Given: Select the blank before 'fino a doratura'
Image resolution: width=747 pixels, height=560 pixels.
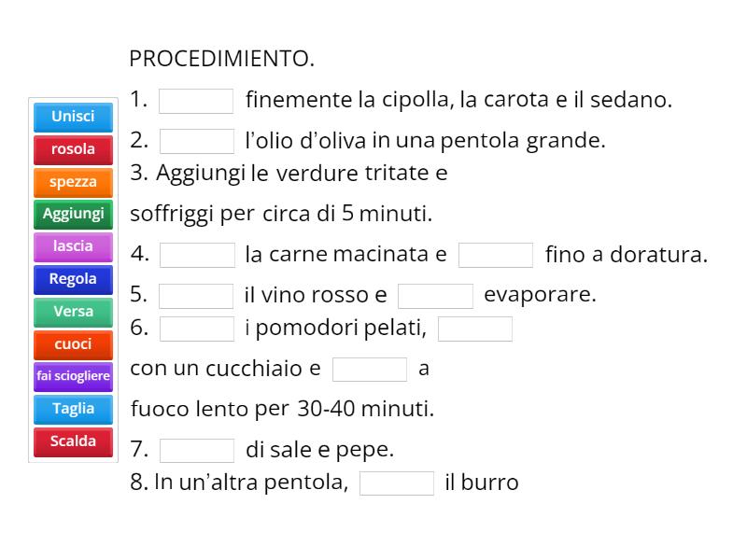Looking at the screenshot, I should [x=496, y=255].
